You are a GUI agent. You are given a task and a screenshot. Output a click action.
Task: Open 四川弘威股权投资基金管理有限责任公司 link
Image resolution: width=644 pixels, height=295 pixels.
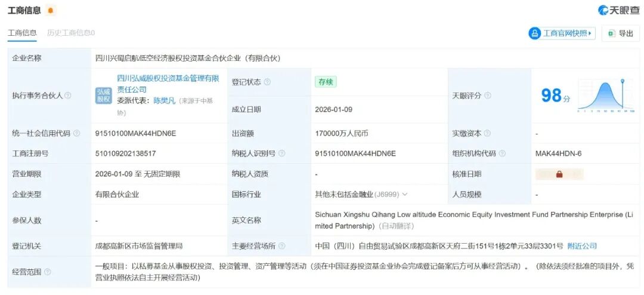[168, 84]
